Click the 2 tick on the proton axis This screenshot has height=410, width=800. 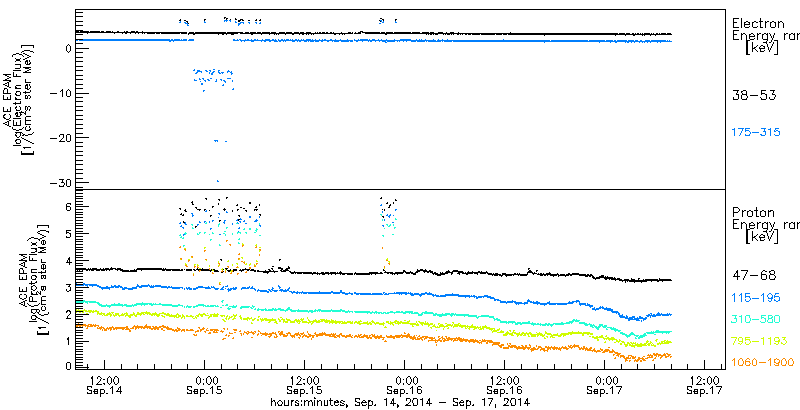[66, 315]
